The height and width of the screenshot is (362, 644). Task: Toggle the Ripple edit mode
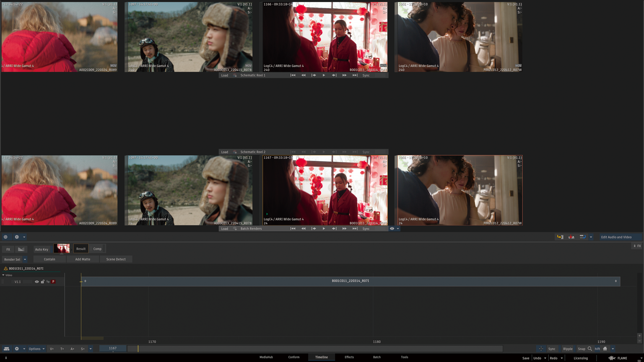pos(568,349)
